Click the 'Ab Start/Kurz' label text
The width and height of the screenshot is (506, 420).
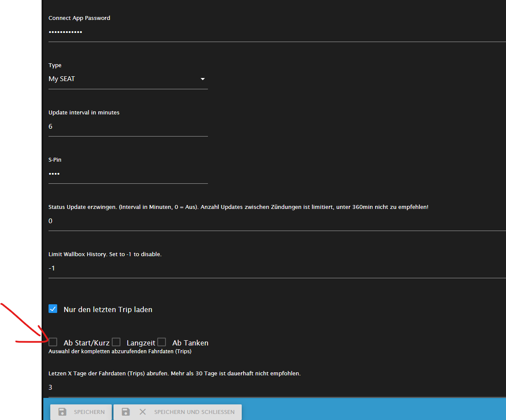tap(87, 343)
